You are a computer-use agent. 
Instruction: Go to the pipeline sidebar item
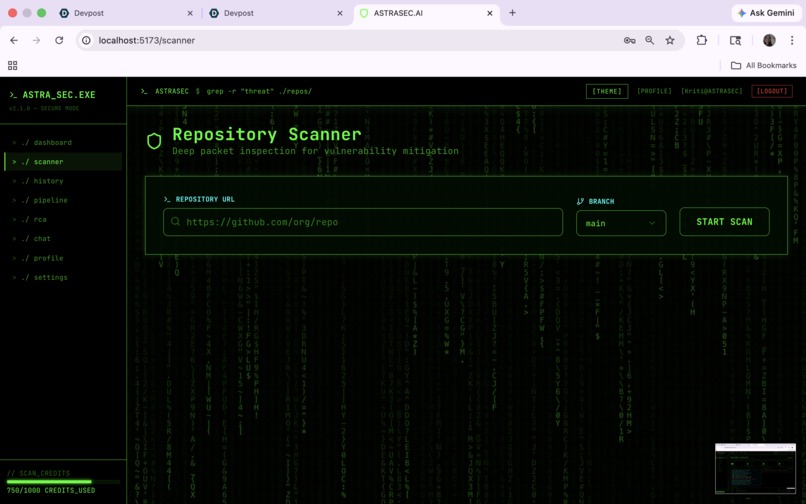tap(63, 200)
